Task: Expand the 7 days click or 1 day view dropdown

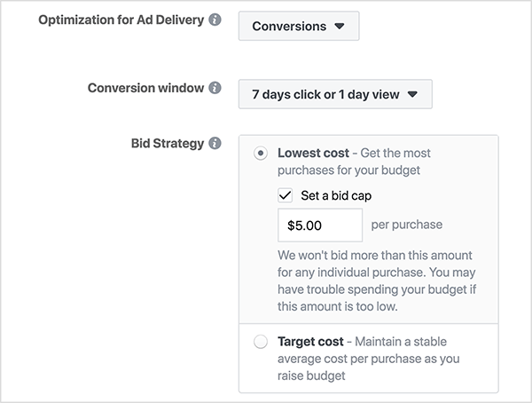Action: [x=335, y=94]
